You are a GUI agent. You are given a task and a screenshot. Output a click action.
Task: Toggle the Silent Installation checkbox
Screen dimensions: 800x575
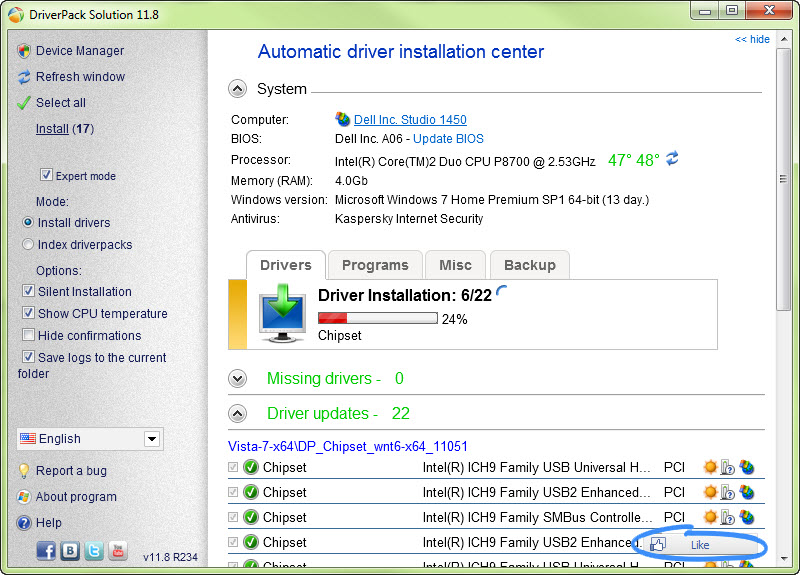(x=29, y=291)
